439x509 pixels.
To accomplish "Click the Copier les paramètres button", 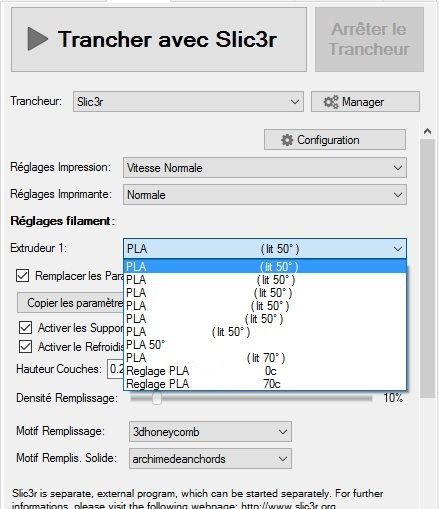I will 70,303.
